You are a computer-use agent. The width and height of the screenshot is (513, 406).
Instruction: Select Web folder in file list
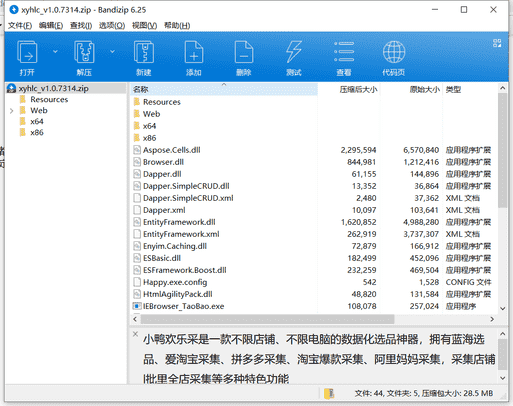[152, 114]
